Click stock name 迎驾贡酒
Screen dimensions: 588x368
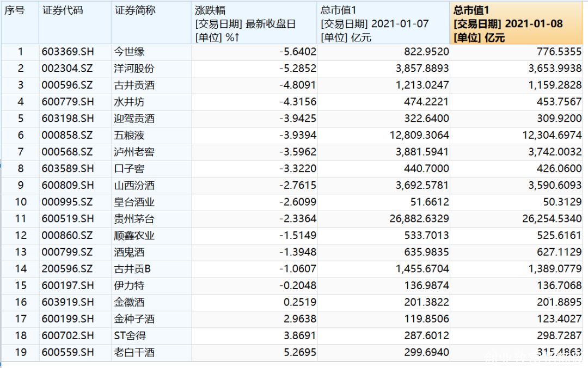(x=134, y=119)
